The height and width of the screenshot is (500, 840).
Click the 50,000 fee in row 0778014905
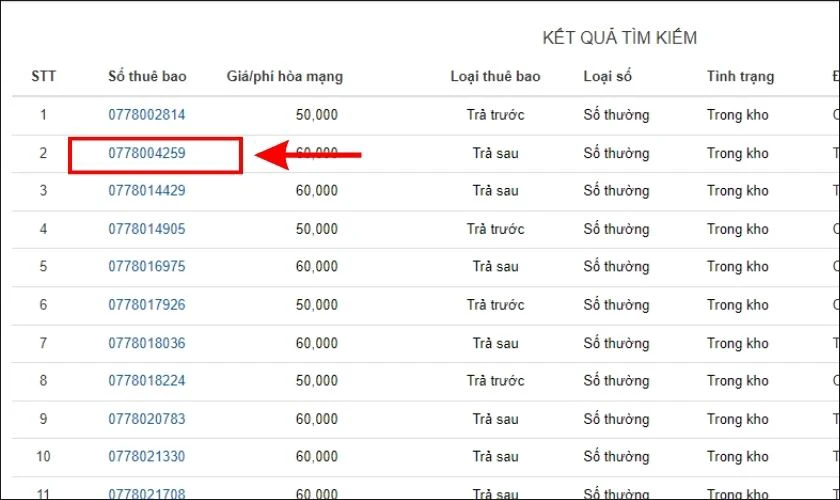click(x=317, y=229)
